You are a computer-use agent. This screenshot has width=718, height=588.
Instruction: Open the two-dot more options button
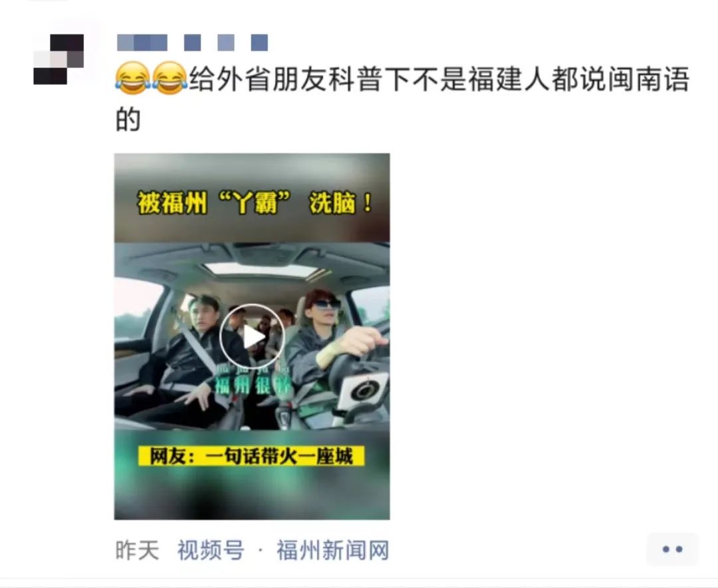coord(672,549)
